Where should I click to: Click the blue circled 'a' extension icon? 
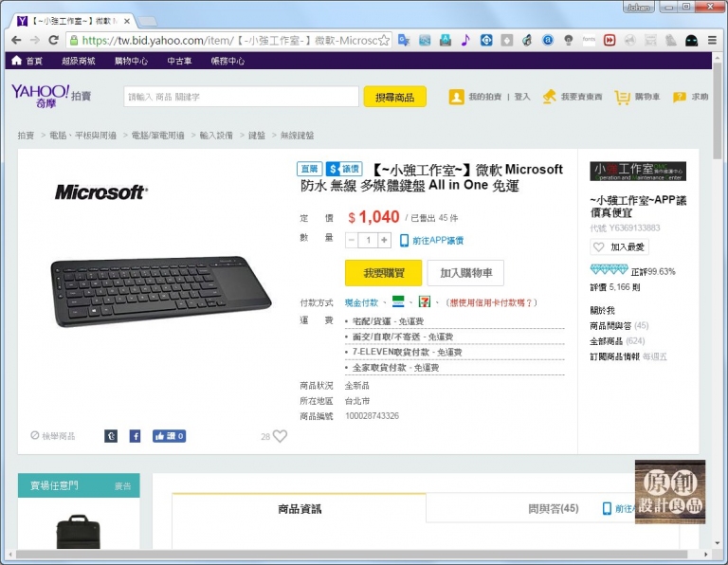(548, 41)
